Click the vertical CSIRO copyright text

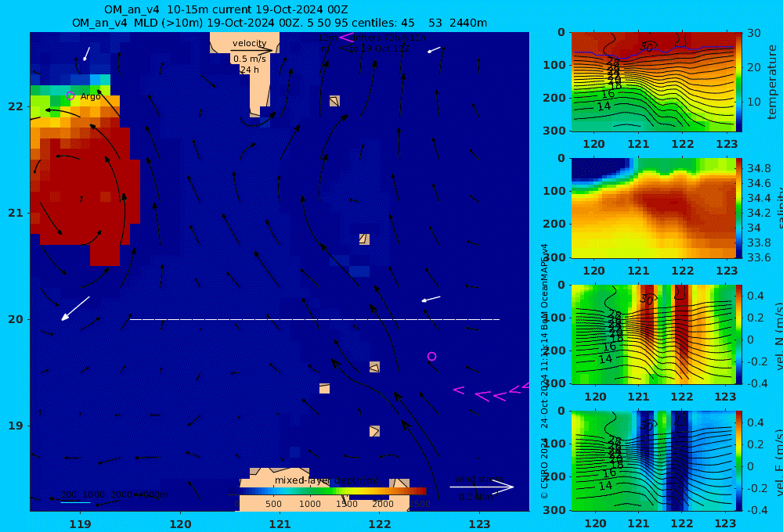[x=544, y=372]
